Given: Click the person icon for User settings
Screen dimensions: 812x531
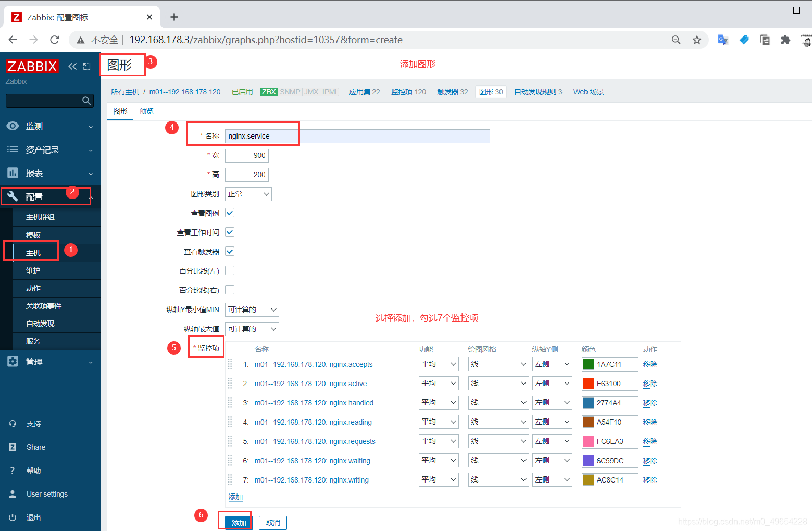Looking at the screenshot, I should pos(13,494).
